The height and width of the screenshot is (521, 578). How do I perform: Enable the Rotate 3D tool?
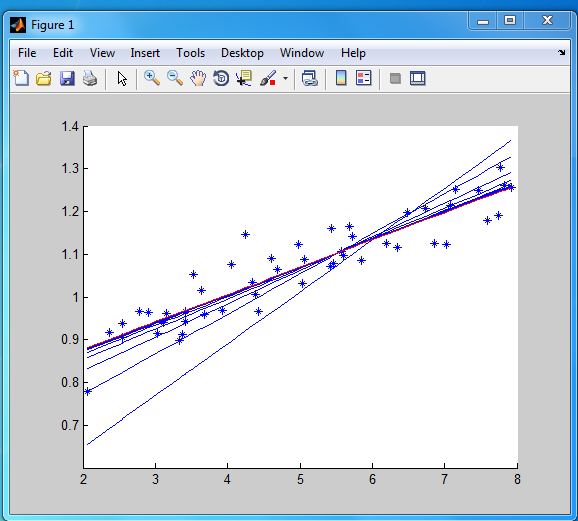pyautogui.click(x=221, y=78)
